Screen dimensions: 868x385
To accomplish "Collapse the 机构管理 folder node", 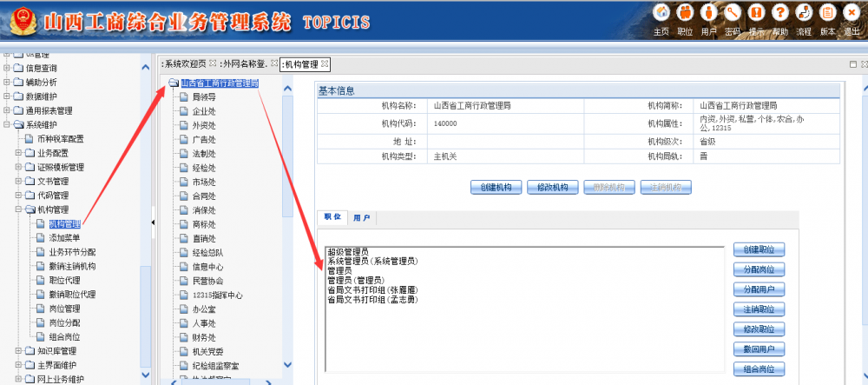I will coord(19,209).
